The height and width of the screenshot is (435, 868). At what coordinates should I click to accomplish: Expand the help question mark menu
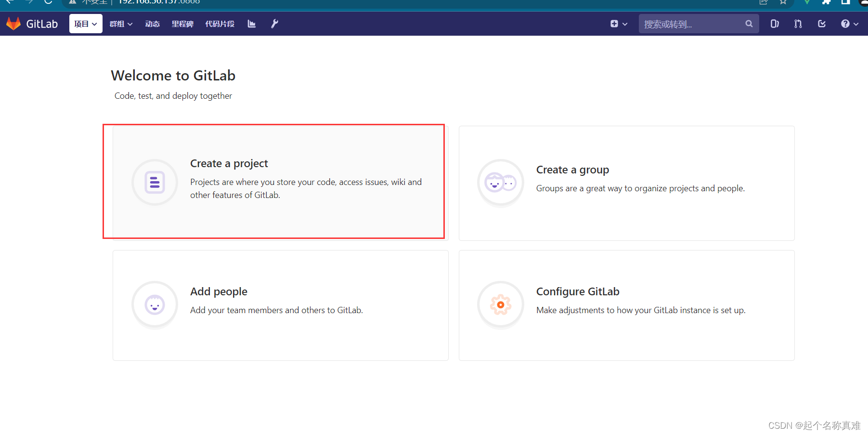[850, 24]
